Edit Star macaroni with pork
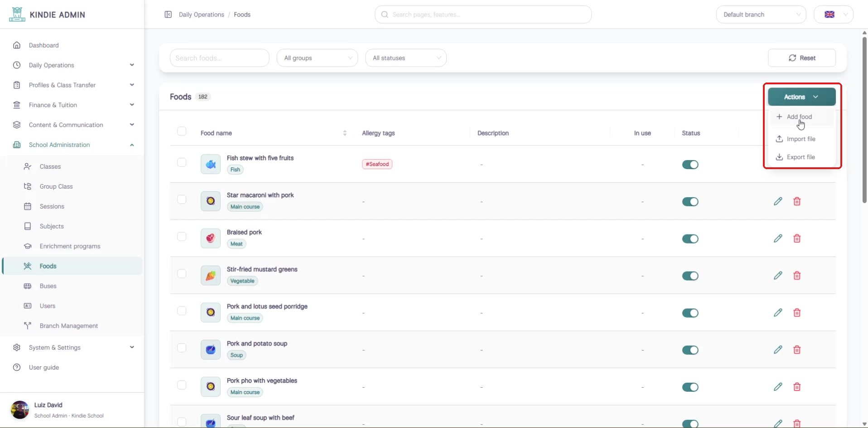The width and height of the screenshot is (868, 428). click(778, 201)
